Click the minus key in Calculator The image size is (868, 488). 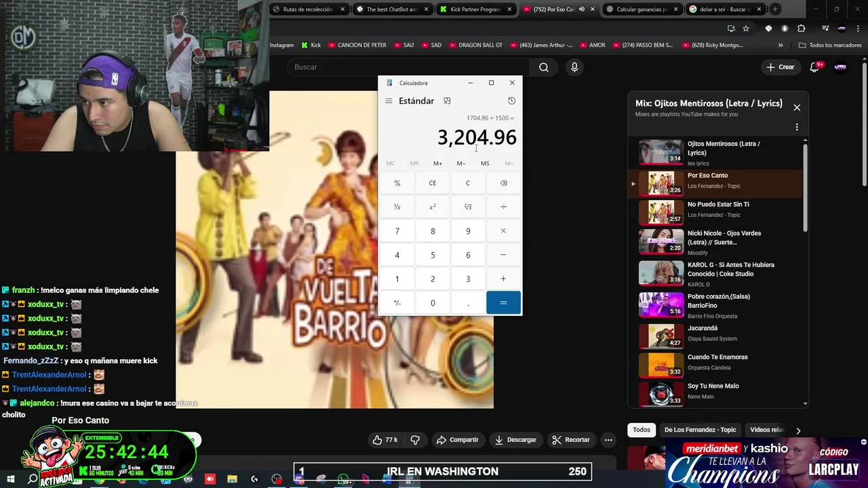(x=503, y=255)
